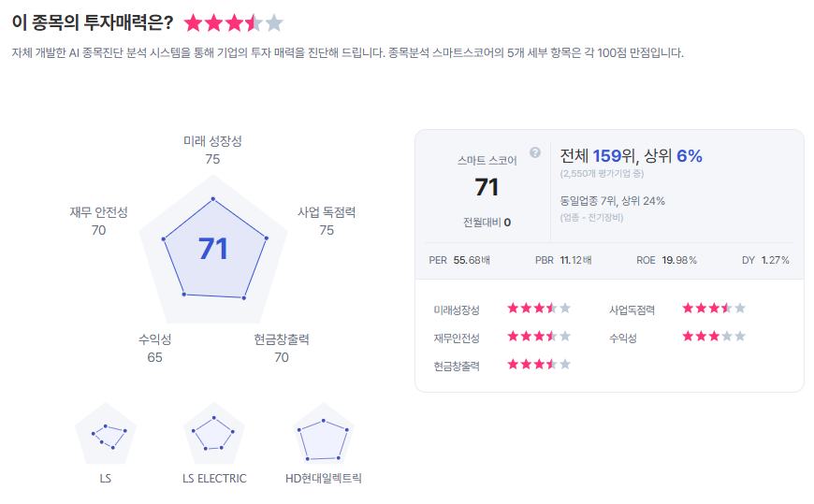Click the 재무안전성 star rating in panel
Viewport: 814px width, 504px height.
[538, 336]
